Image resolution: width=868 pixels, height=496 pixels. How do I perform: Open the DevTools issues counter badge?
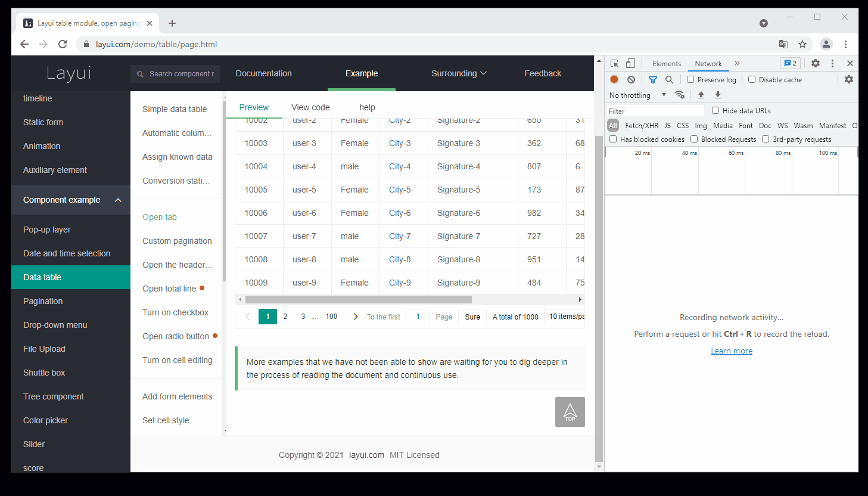click(x=790, y=63)
